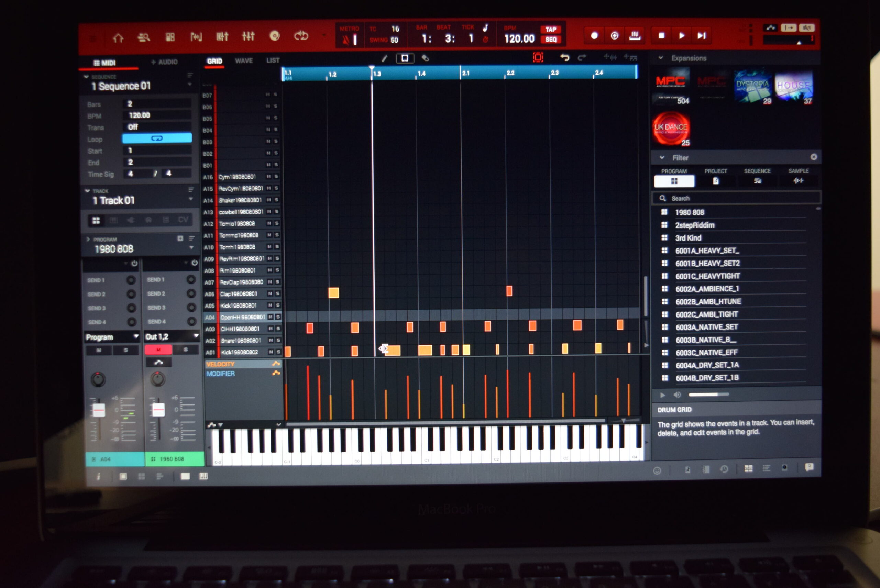The image size is (880, 588).
Task: Redo the last action
Action: [582, 57]
